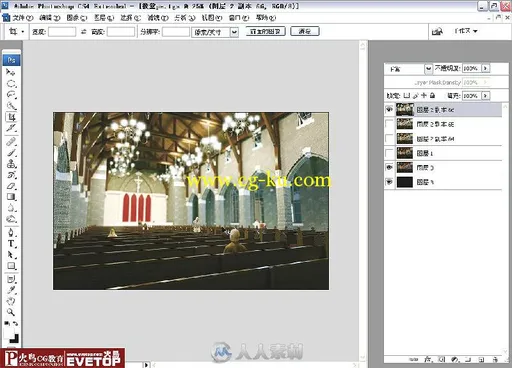
Task: Select the Quick Selection tool
Action: (x=11, y=106)
